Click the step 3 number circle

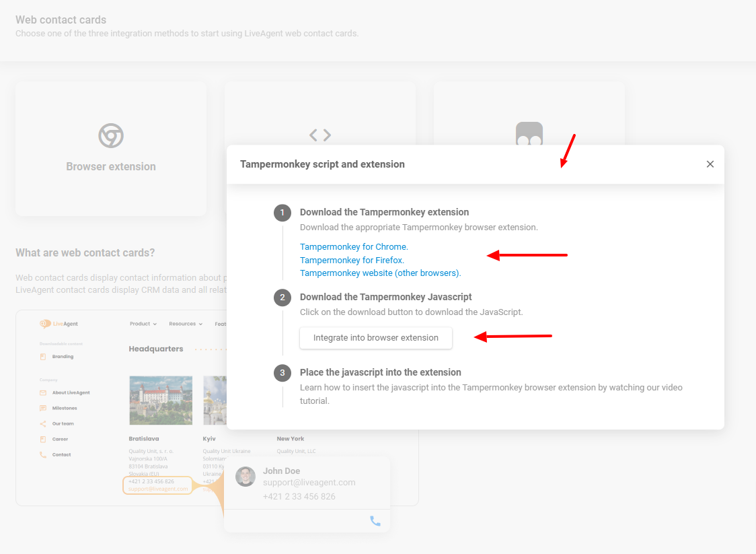[282, 373]
